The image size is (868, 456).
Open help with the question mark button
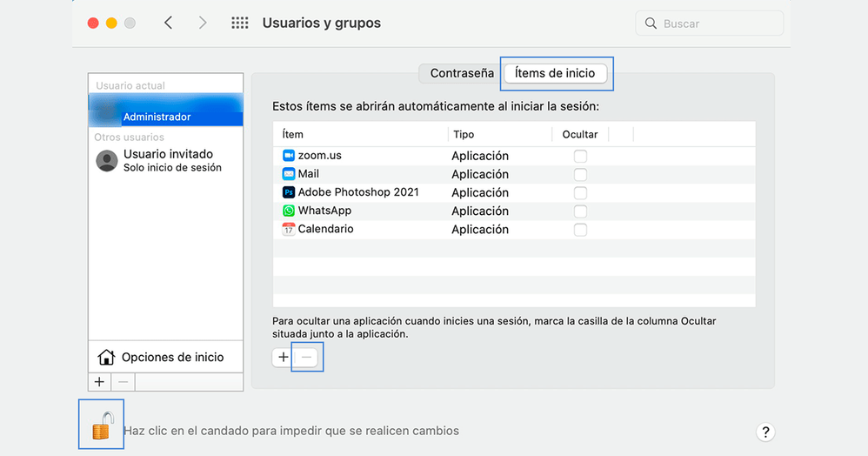pyautogui.click(x=765, y=432)
